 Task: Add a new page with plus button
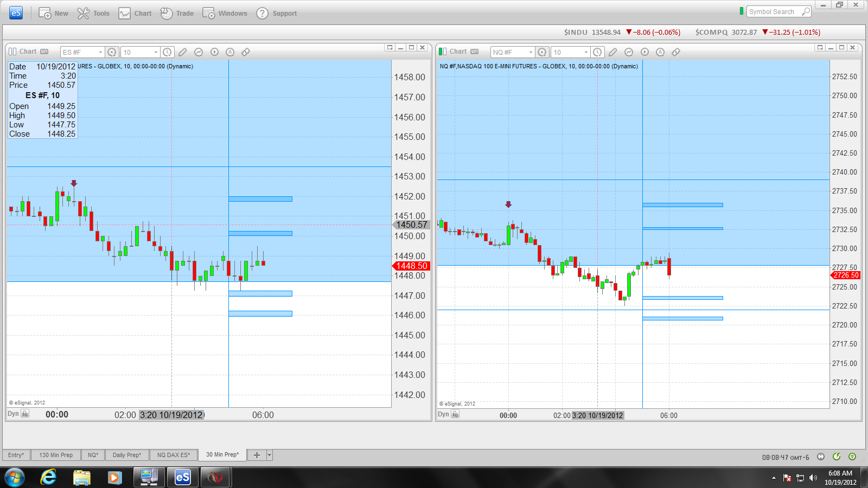(257, 455)
